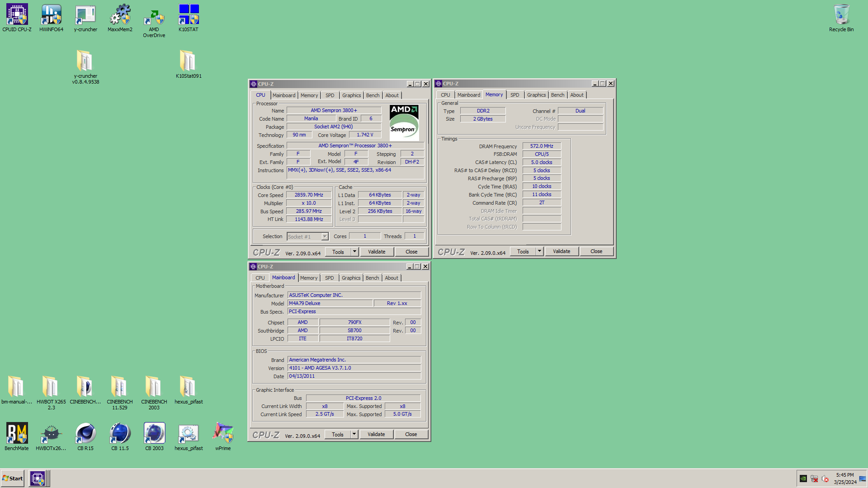Click the Instructions field with MMX(+)

(355, 173)
